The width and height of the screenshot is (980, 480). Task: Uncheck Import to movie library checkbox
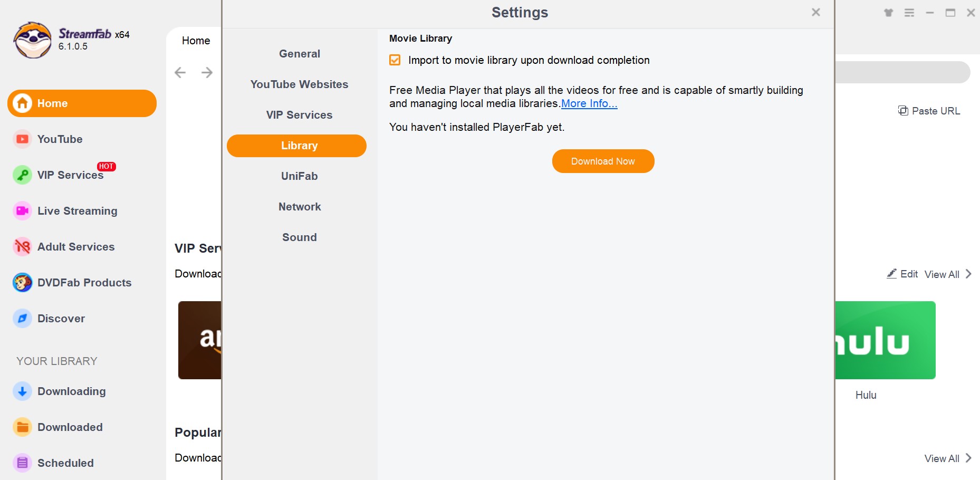pyautogui.click(x=395, y=60)
